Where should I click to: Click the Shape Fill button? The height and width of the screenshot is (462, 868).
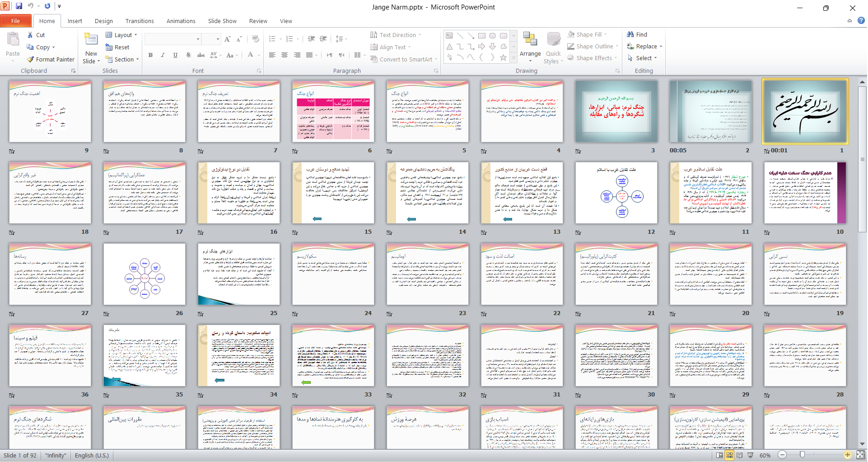point(588,34)
